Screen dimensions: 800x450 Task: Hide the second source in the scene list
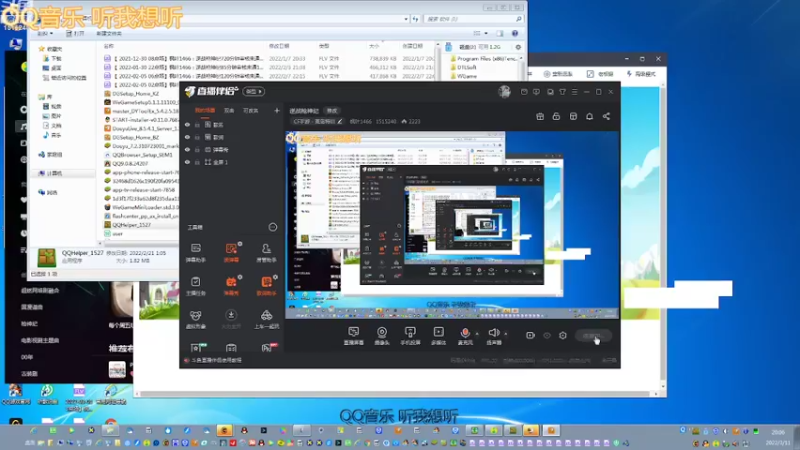tap(187, 137)
